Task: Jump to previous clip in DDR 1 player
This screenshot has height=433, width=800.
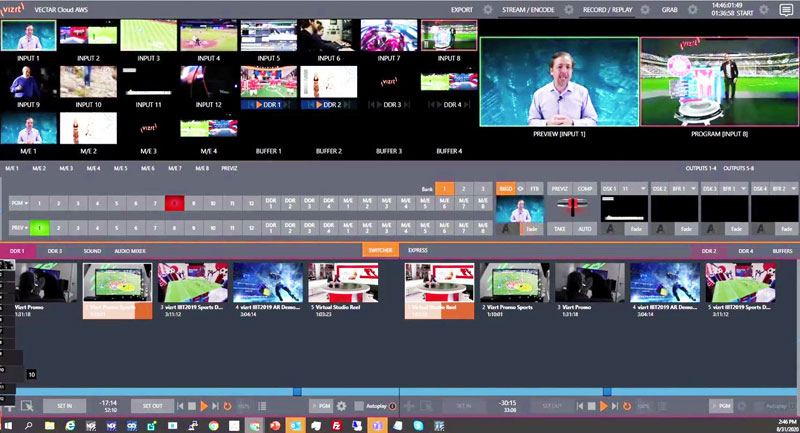Action: (180, 406)
